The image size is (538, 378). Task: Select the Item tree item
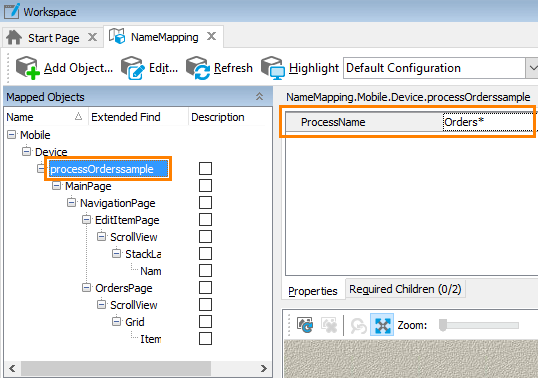150,339
